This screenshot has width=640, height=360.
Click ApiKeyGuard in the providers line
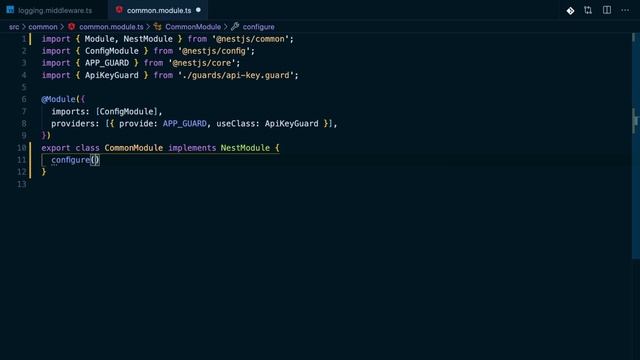click(291, 124)
